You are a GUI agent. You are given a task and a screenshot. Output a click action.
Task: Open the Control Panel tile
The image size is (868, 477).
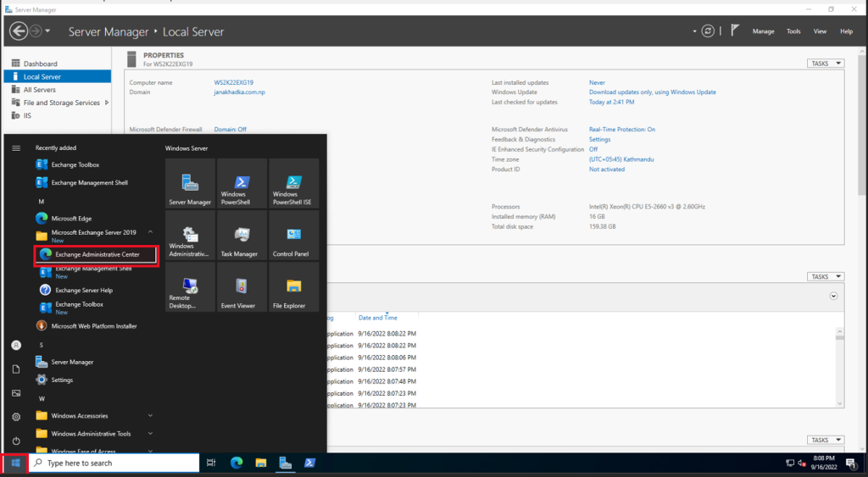293,236
